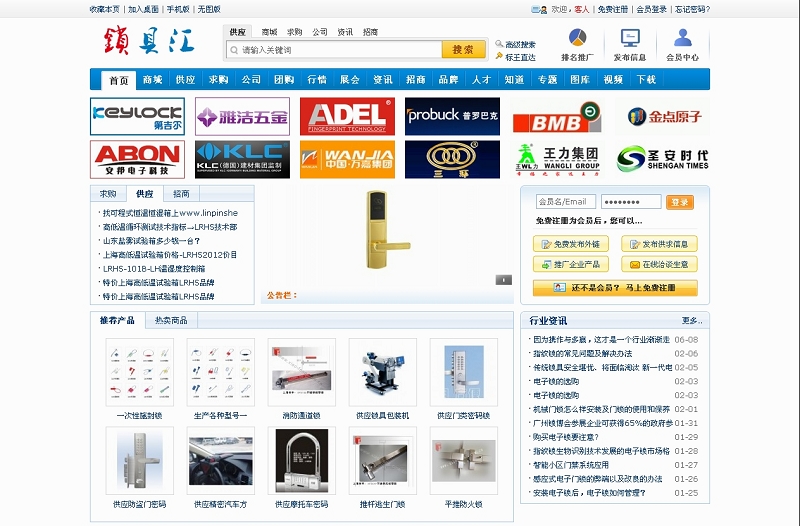The height and width of the screenshot is (526, 800).
Task: Click the probuck 普罗巴克 logo
Action: pyautogui.click(x=452, y=116)
